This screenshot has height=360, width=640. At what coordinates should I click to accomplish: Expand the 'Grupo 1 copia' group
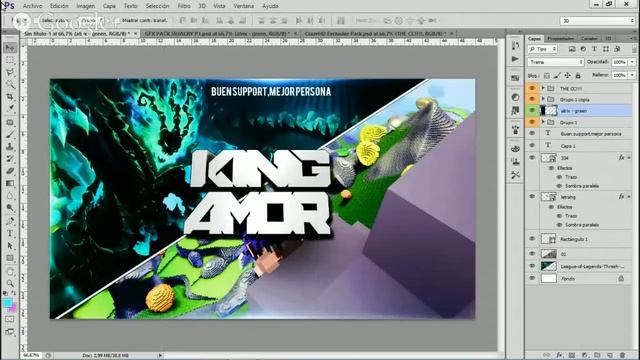543,99
